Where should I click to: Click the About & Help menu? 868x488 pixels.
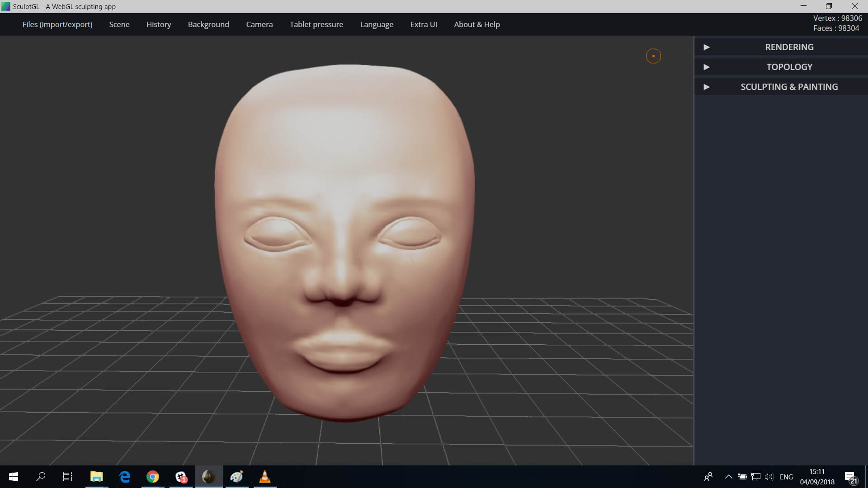pos(477,24)
